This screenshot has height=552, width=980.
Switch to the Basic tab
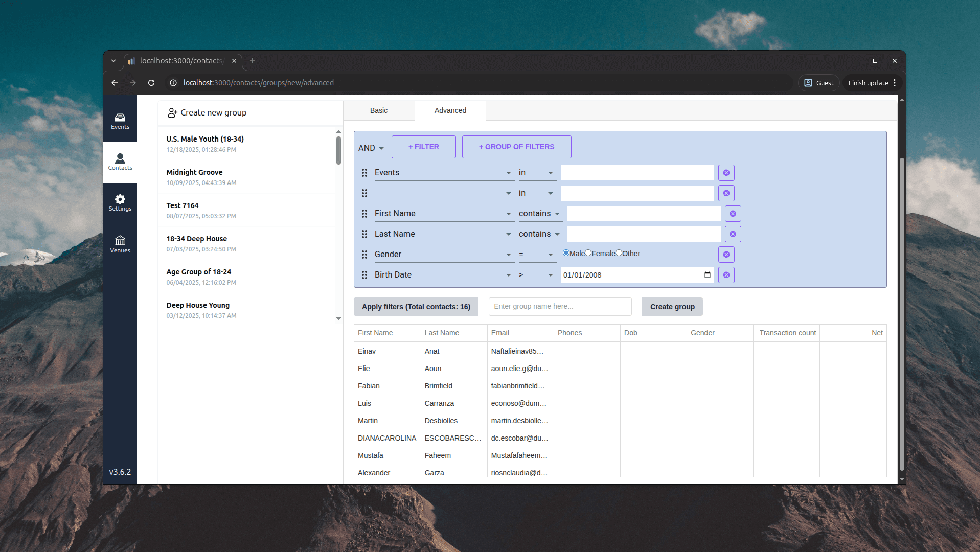(x=379, y=110)
